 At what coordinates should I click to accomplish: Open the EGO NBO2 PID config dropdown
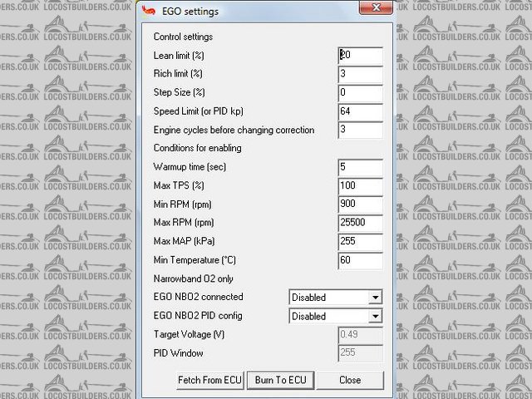coord(336,316)
